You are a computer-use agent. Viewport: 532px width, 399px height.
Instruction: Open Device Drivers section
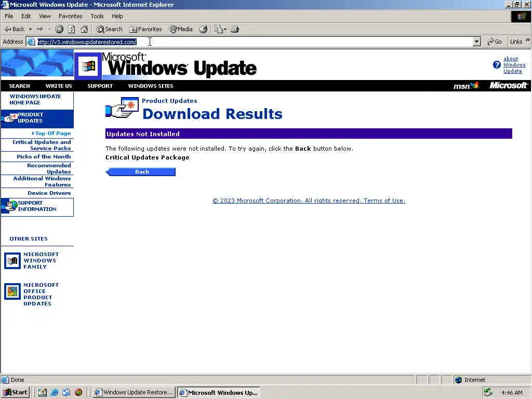coord(49,193)
